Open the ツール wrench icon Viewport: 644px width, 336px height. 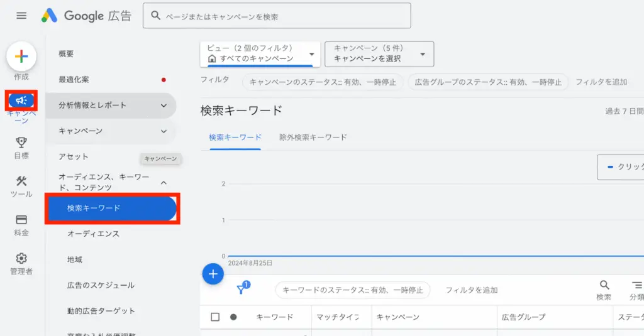click(x=21, y=181)
